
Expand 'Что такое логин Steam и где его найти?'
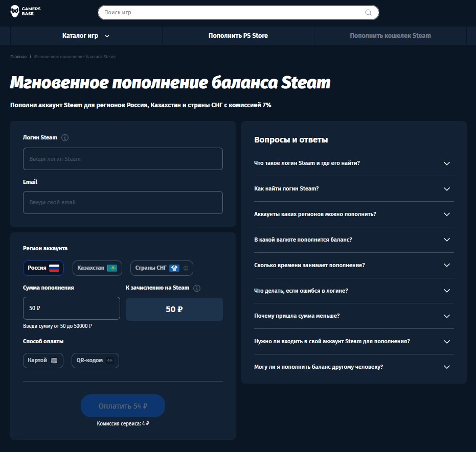pyautogui.click(x=354, y=163)
